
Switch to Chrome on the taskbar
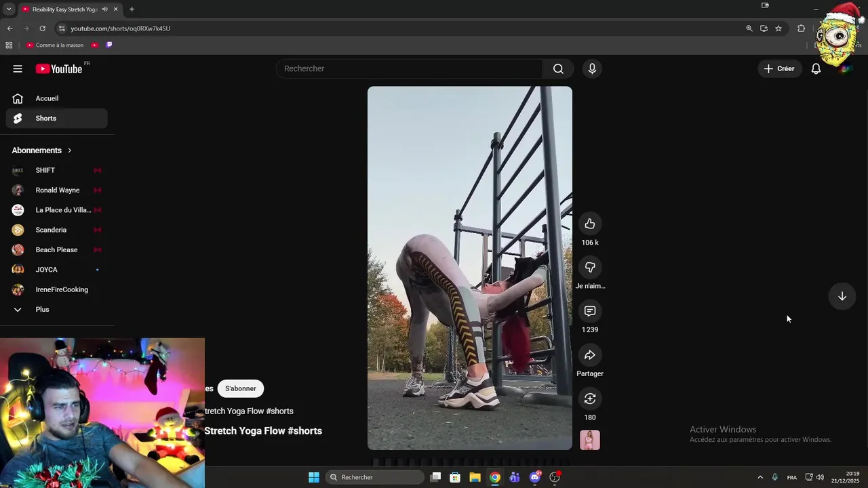(495, 477)
